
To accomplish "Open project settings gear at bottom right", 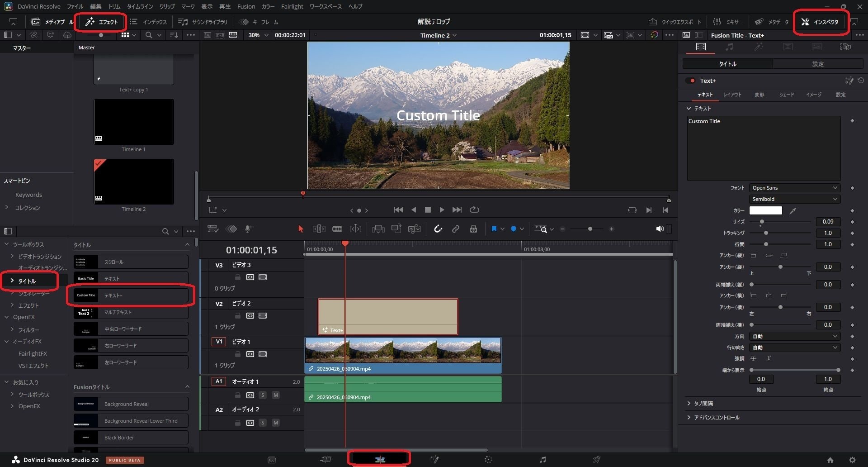I will tap(852, 460).
